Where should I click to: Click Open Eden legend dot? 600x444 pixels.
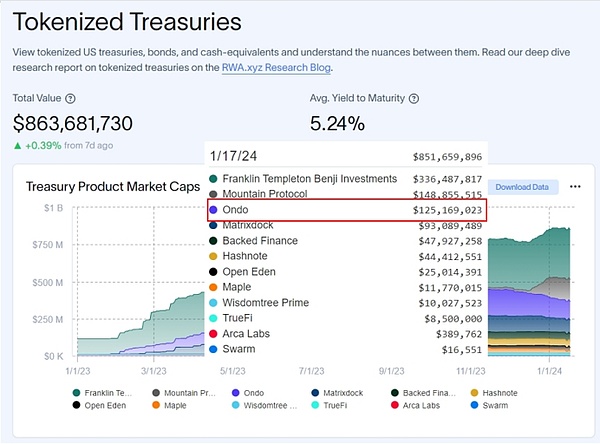tap(75, 406)
